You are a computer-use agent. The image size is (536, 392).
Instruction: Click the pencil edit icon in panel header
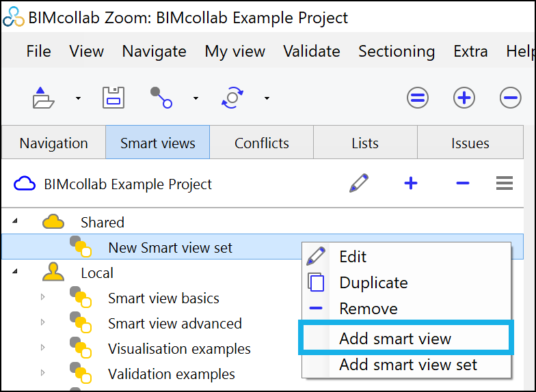[359, 183]
